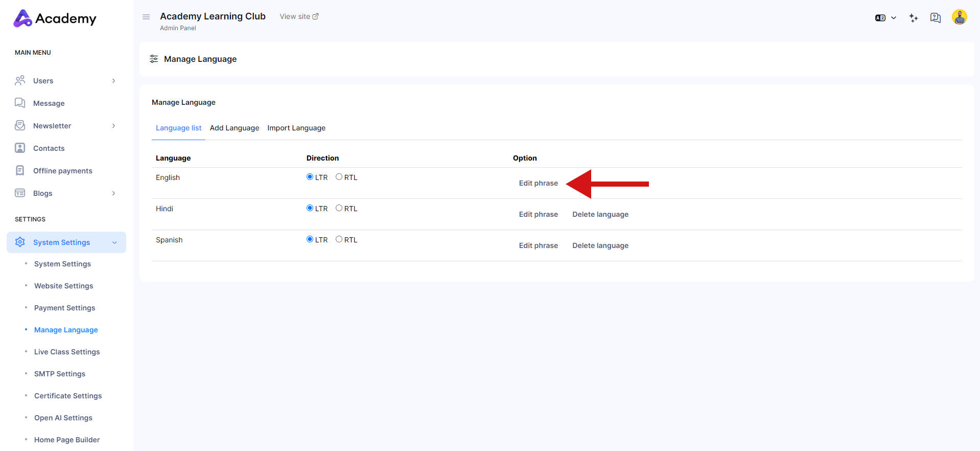Open the help chat icon in header

pyautogui.click(x=935, y=18)
